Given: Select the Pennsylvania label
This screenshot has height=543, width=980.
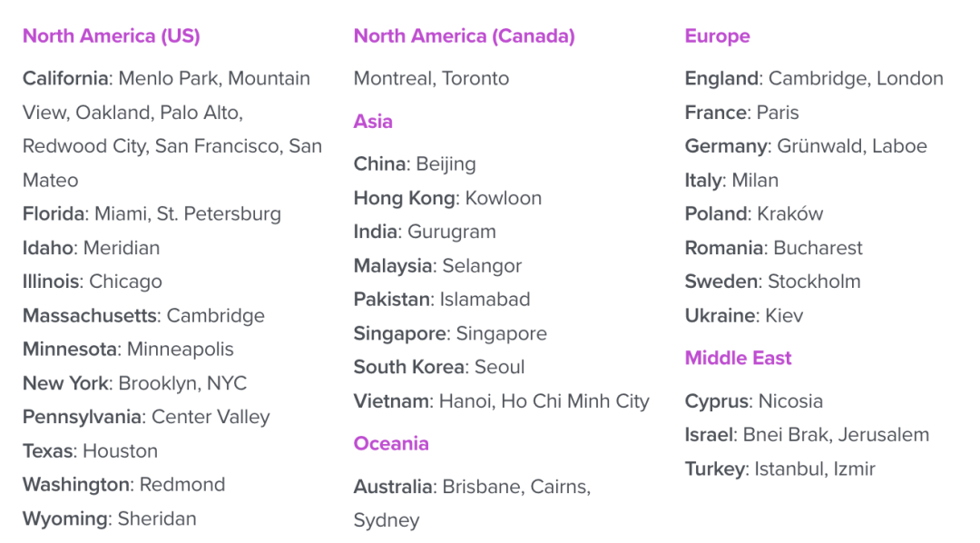Looking at the screenshot, I should (82, 418).
